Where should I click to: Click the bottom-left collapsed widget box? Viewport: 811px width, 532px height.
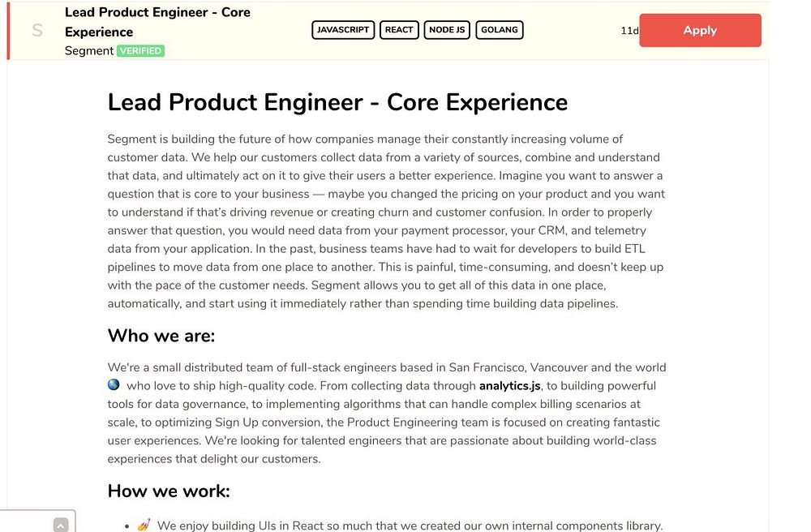pyautogui.click(x=37, y=521)
